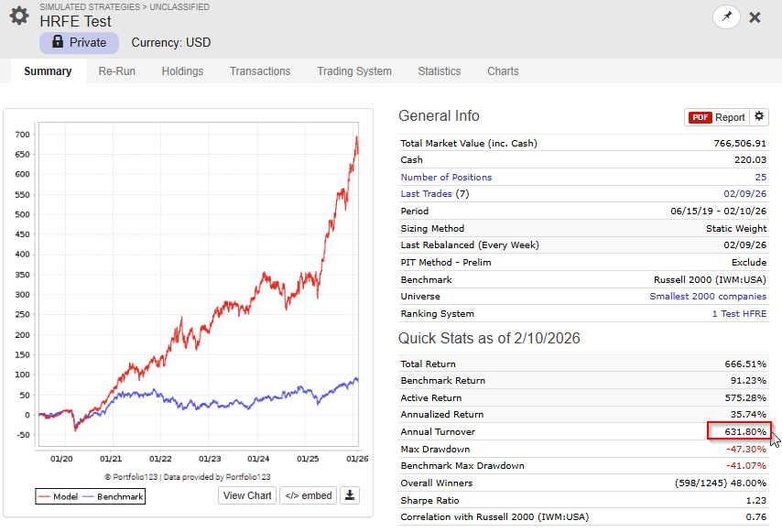Open Smallest 2000 companies universe link
782x532 pixels.
pos(708,297)
